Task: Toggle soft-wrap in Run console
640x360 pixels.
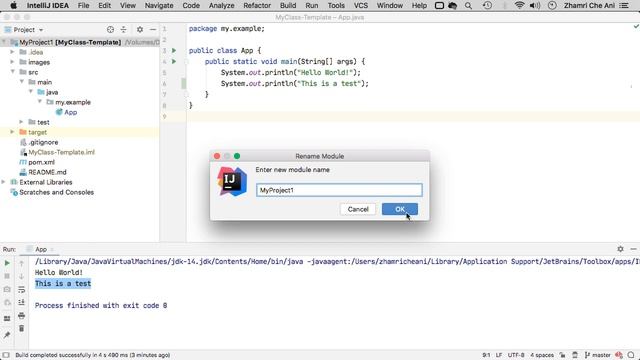Action: pyautogui.click(x=21, y=289)
